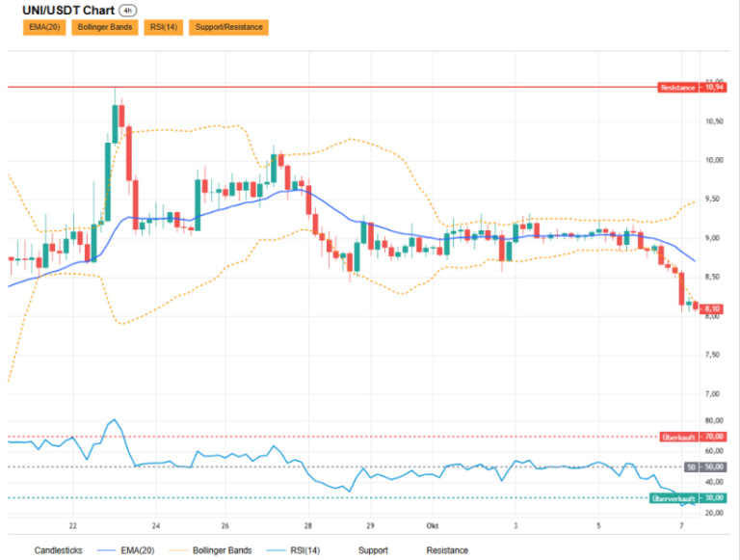Click the 8,50 price axis label
The height and width of the screenshot is (560, 740).
(x=712, y=277)
